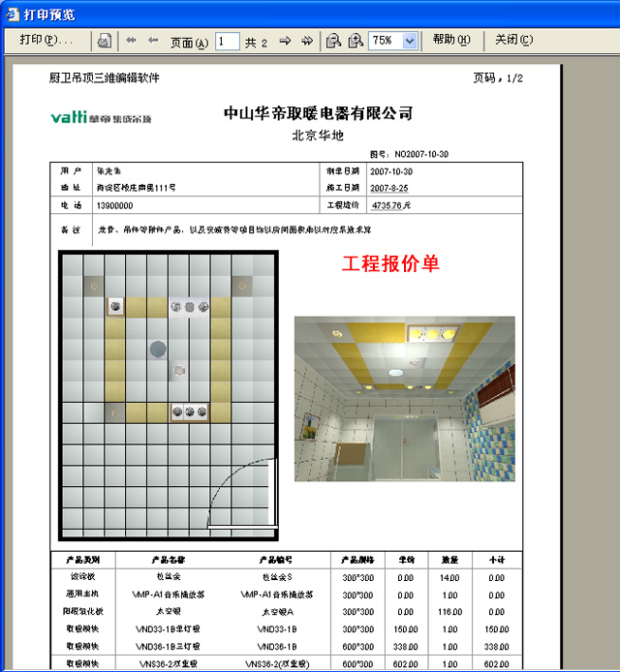Click the page label 页码: 1/2
This screenshot has width=620, height=672.
pos(498,78)
